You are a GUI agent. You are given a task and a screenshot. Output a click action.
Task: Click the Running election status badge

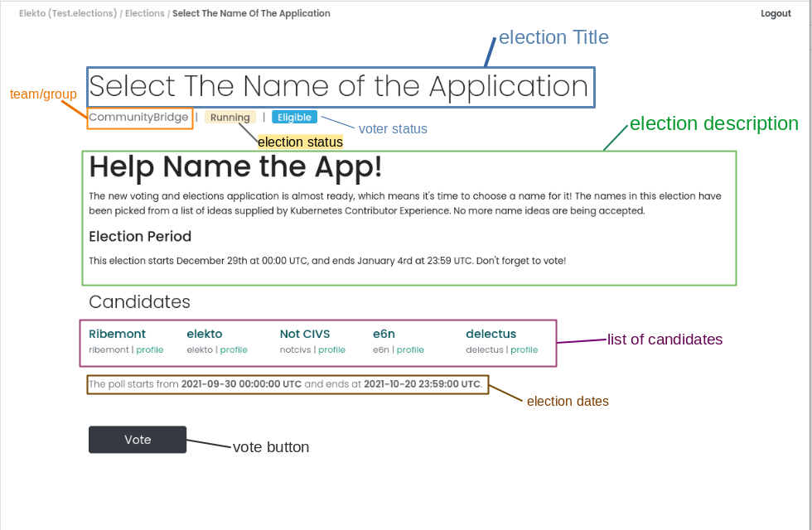230,117
